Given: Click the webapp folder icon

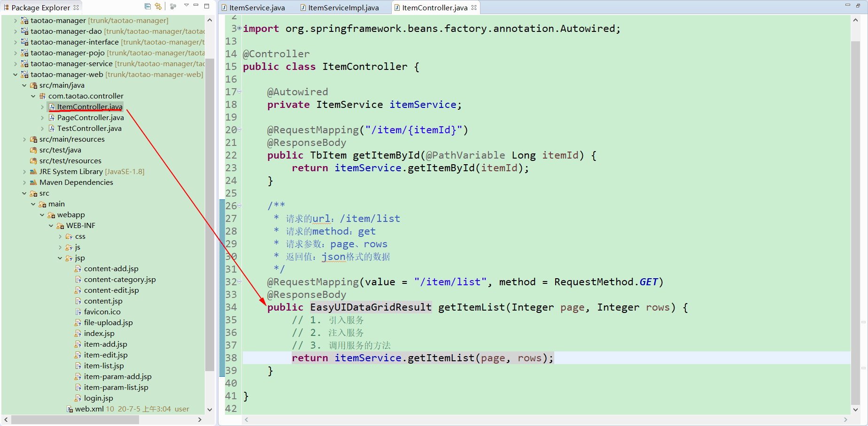Looking at the screenshot, I should coord(51,215).
